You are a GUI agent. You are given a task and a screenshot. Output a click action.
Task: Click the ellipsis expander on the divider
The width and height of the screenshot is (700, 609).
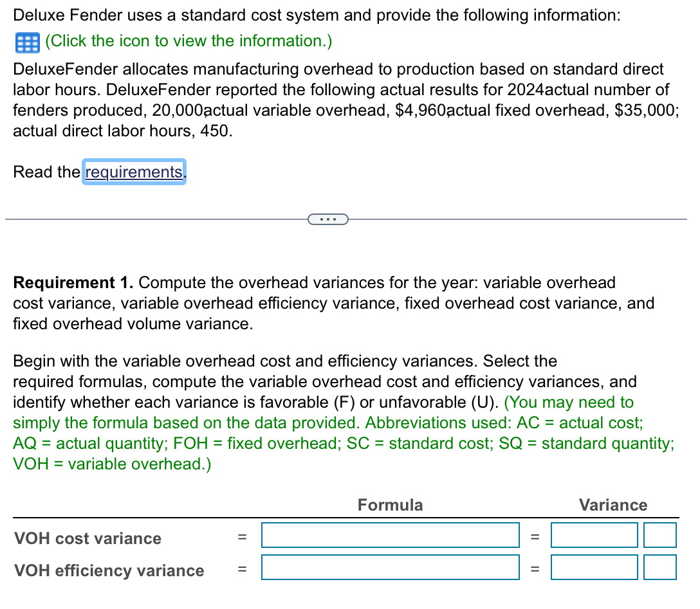[329, 219]
